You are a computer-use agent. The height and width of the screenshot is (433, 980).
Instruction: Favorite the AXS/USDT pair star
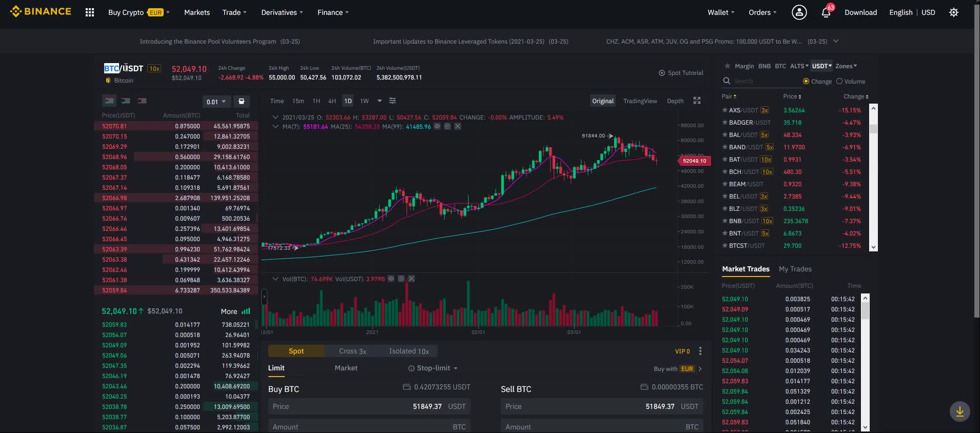point(725,110)
